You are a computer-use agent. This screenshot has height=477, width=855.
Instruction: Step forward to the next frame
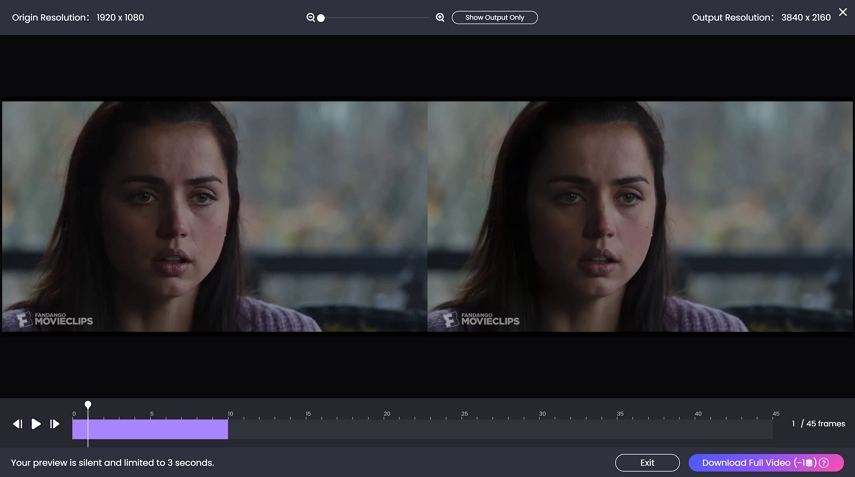pos(55,424)
